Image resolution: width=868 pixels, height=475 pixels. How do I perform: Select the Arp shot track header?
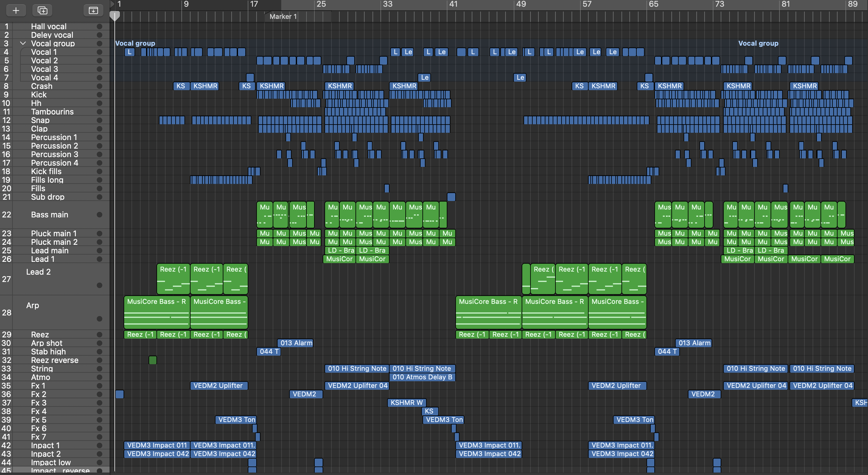pyautogui.click(x=54, y=343)
